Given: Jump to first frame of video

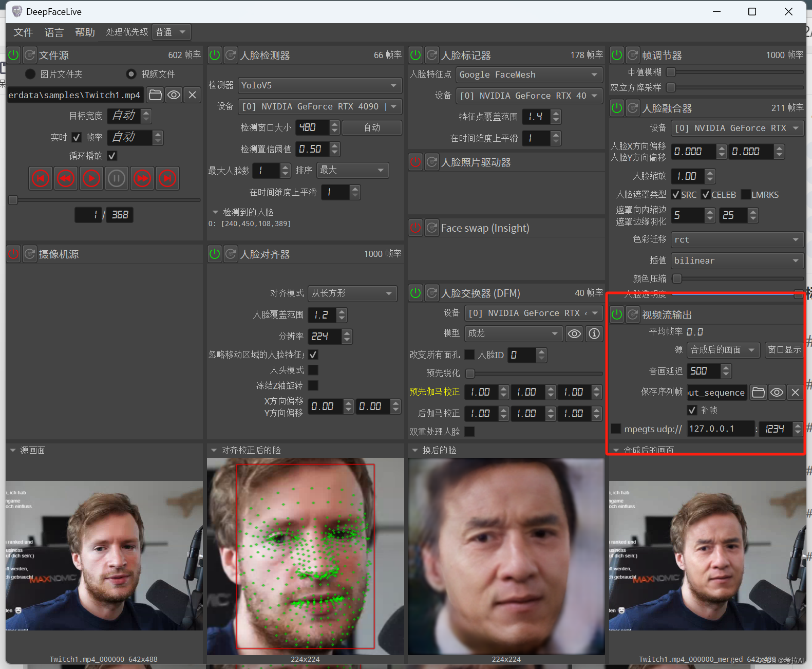Looking at the screenshot, I should click(x=41, y=178).
